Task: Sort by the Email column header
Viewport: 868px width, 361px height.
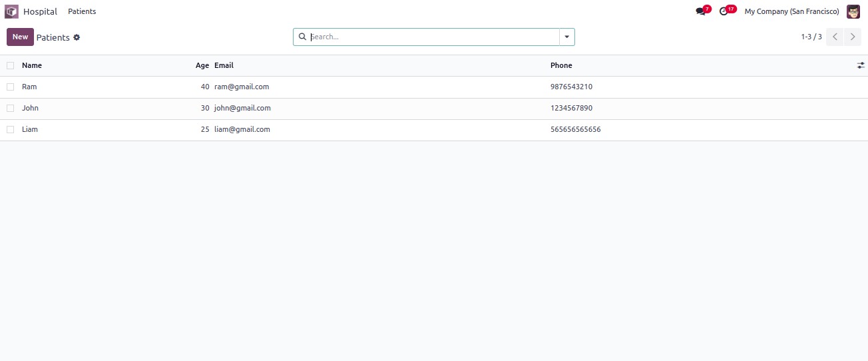Action: [x=224, y=65]
